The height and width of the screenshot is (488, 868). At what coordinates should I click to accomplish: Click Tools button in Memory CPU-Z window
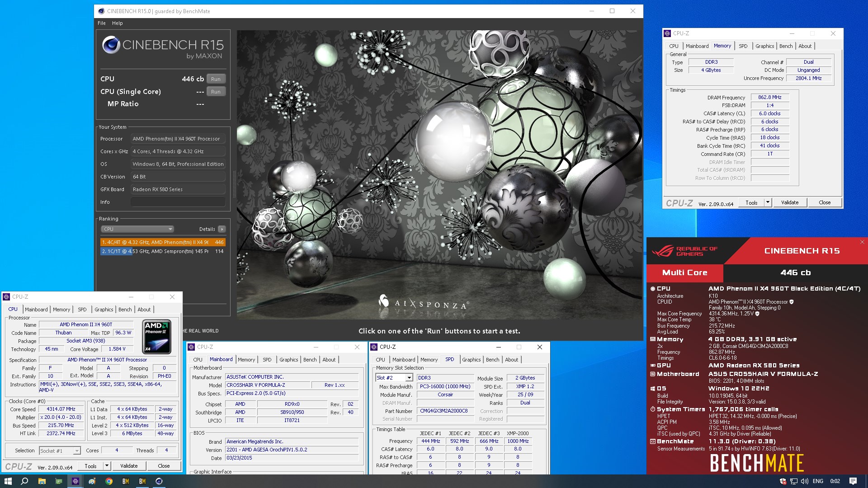(x=751, y=202)
